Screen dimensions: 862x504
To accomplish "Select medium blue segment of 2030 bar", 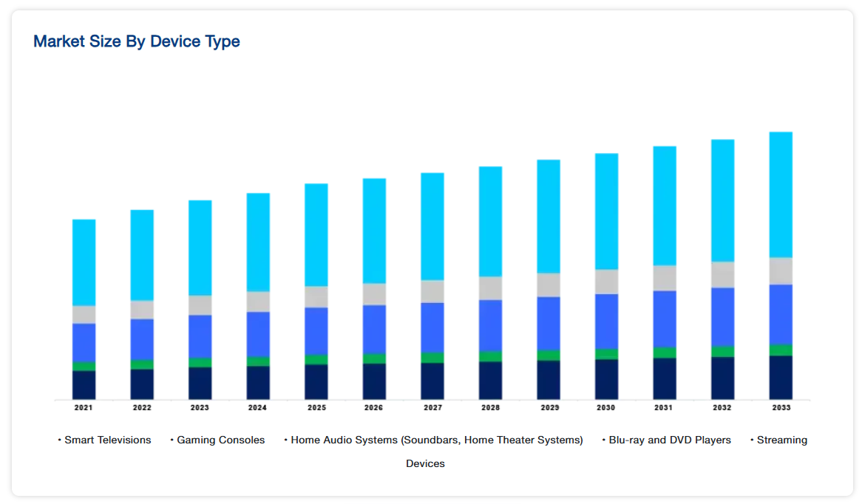I will click(x=606, y=321).
